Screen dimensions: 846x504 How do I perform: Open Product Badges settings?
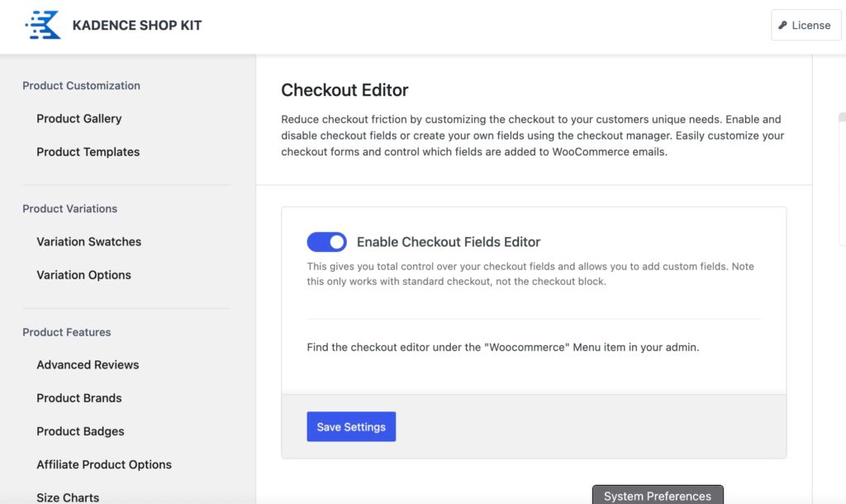pos(80,430)
